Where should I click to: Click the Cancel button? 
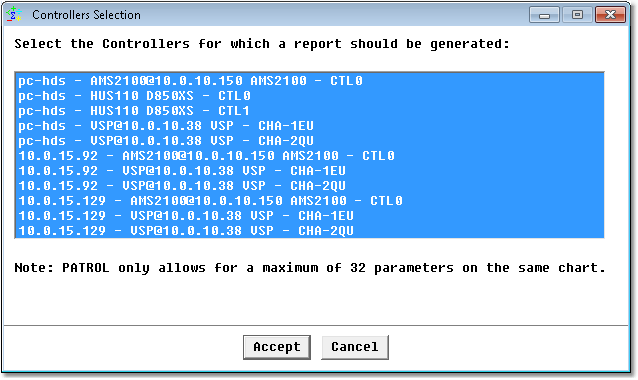tap(355, 347)
